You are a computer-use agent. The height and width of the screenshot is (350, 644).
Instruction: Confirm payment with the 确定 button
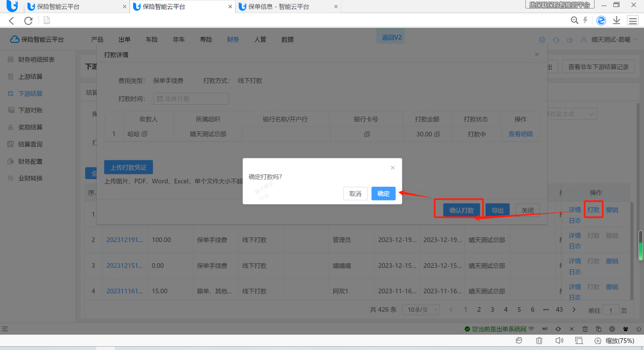(383, 193)
